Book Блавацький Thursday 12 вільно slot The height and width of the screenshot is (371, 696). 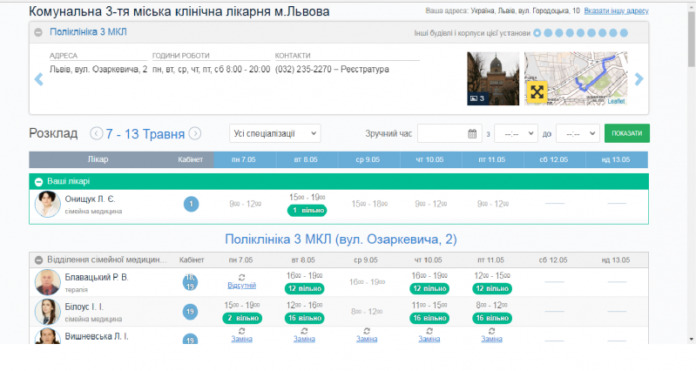tap(429, 289)
